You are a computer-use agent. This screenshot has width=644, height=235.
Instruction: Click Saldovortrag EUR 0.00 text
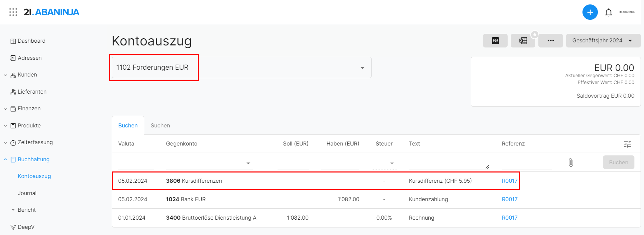(x=605, y=96)
